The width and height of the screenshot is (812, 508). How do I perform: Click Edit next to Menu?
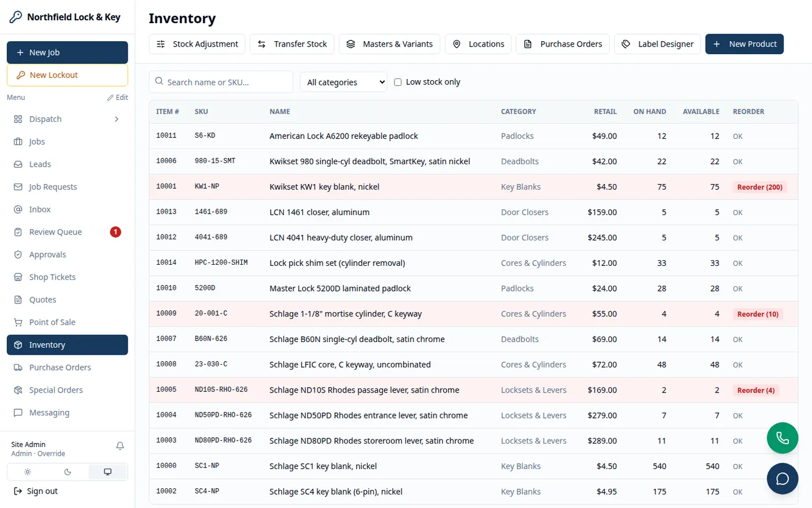[118, 98]
